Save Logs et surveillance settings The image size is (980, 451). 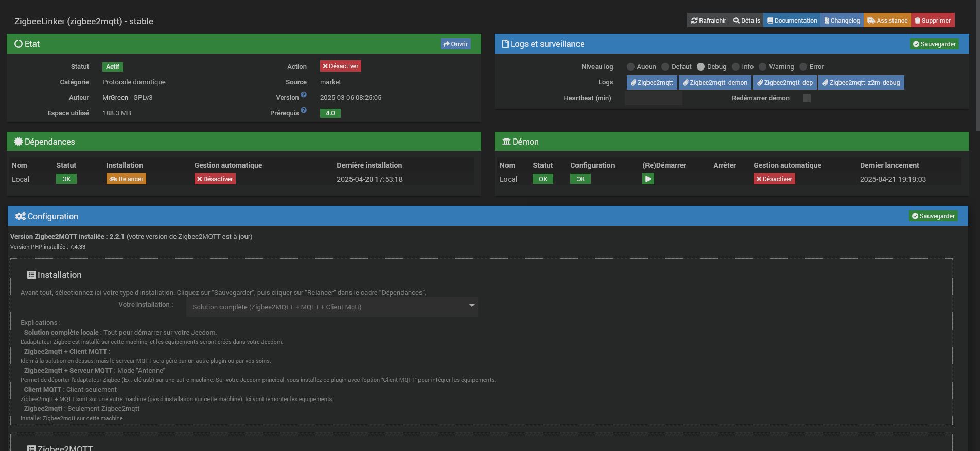pos(934,44)
